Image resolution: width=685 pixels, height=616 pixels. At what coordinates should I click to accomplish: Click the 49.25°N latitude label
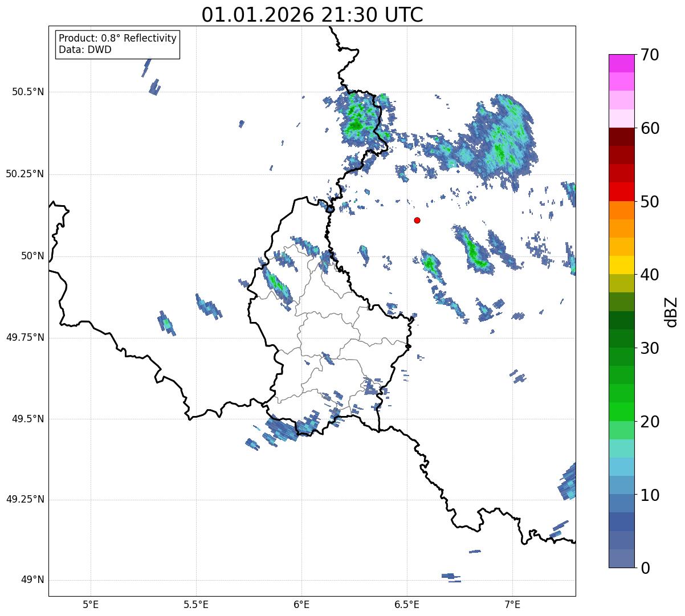[x=25, y=500]
